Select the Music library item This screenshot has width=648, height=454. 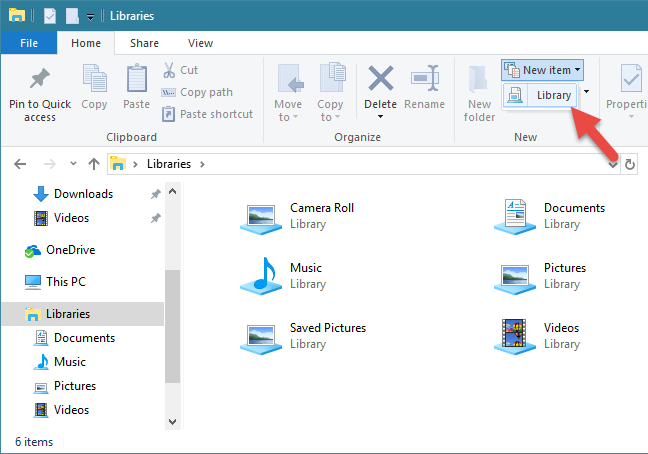pyautogui.click(x=284, y=276)
